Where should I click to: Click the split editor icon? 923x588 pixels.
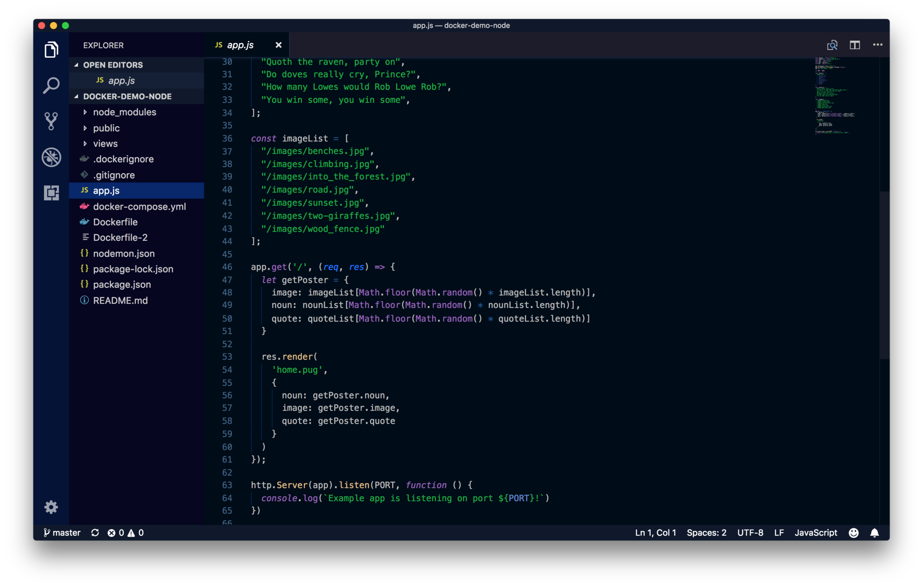(x=855, y=45)
